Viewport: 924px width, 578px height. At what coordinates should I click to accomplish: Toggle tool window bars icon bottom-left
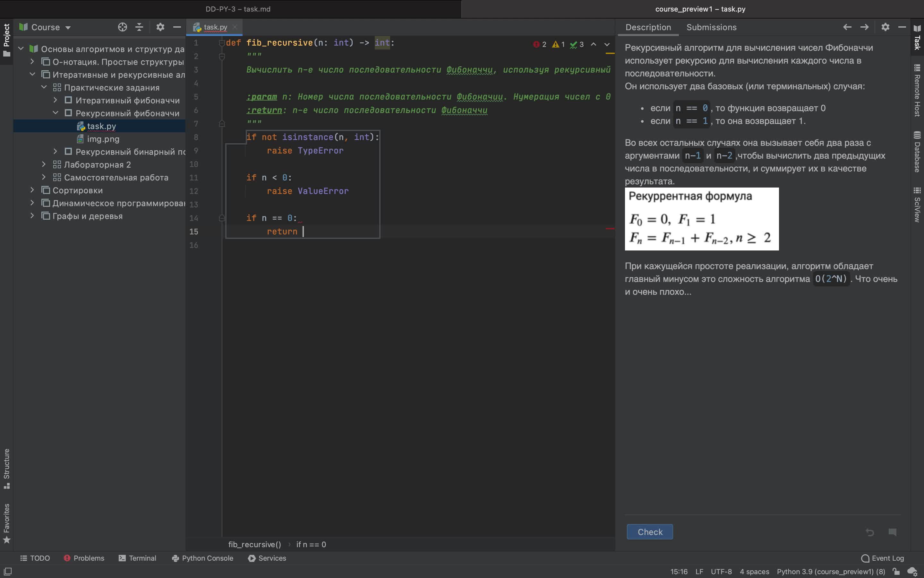(8, 572)
